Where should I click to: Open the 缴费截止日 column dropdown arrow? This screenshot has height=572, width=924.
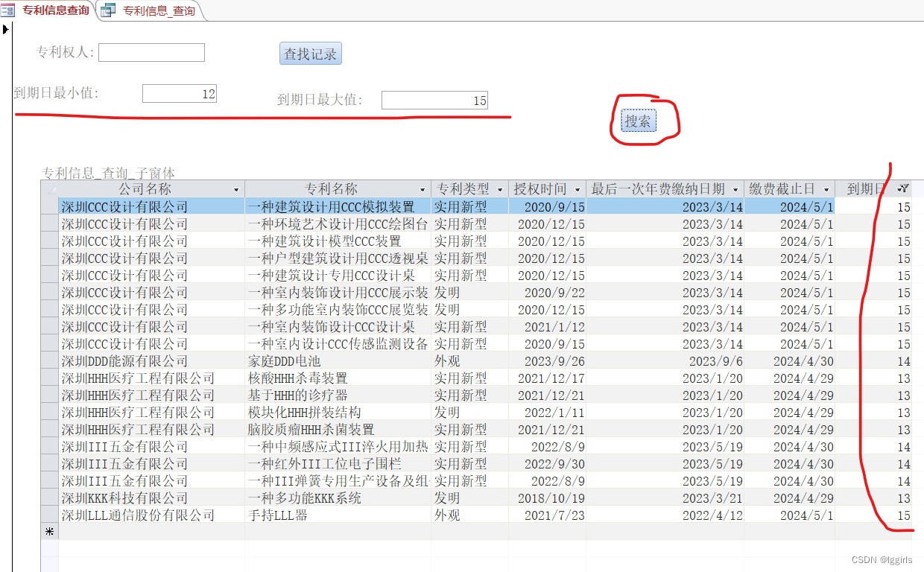tap(826, 190)
